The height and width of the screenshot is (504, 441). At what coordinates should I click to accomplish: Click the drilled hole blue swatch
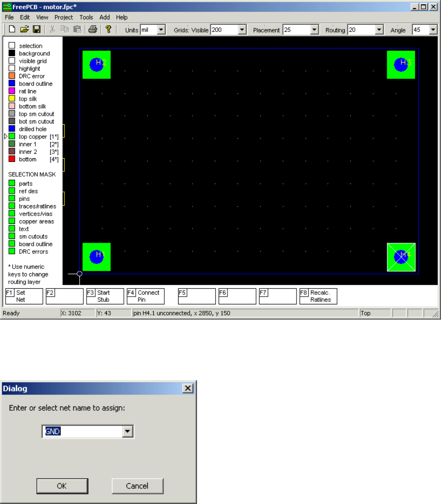(12, 129)
